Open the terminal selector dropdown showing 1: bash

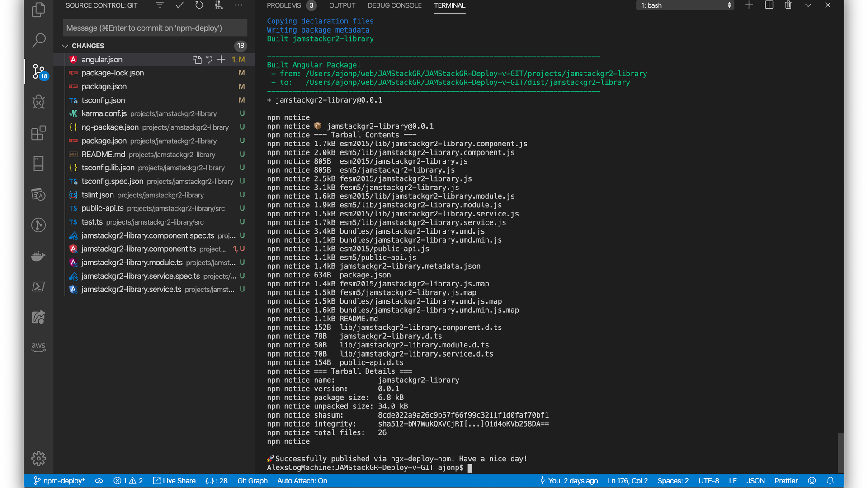click(x=685, y=5)
